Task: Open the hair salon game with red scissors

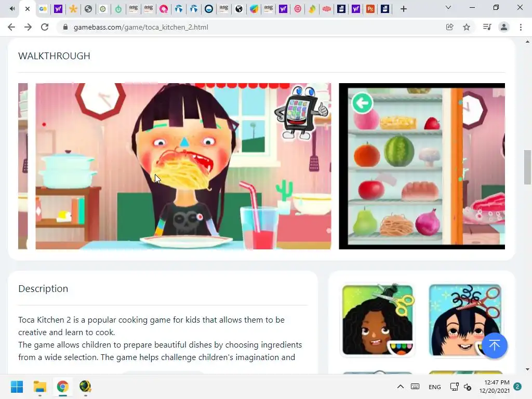Action: point(465,320)
